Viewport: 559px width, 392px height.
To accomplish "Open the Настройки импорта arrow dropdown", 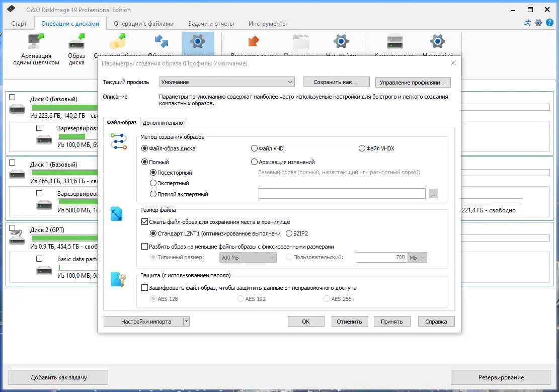I will 186,322.
